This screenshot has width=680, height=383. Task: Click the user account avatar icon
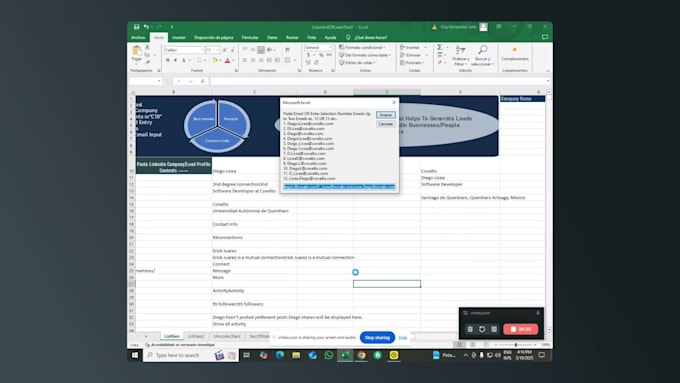tap(484, 27)
